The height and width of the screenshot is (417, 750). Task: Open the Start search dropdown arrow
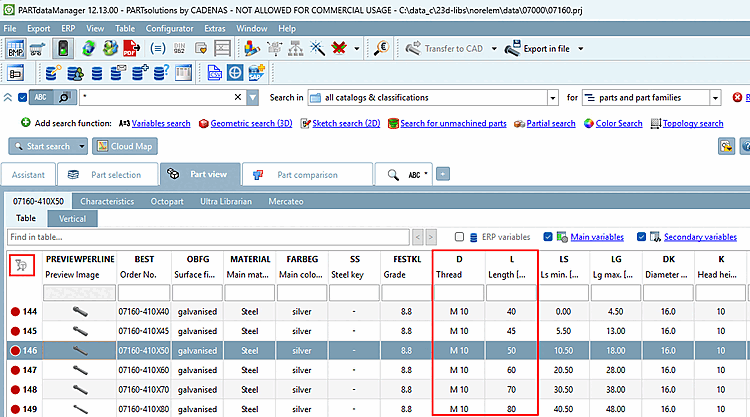coord(82,146)
